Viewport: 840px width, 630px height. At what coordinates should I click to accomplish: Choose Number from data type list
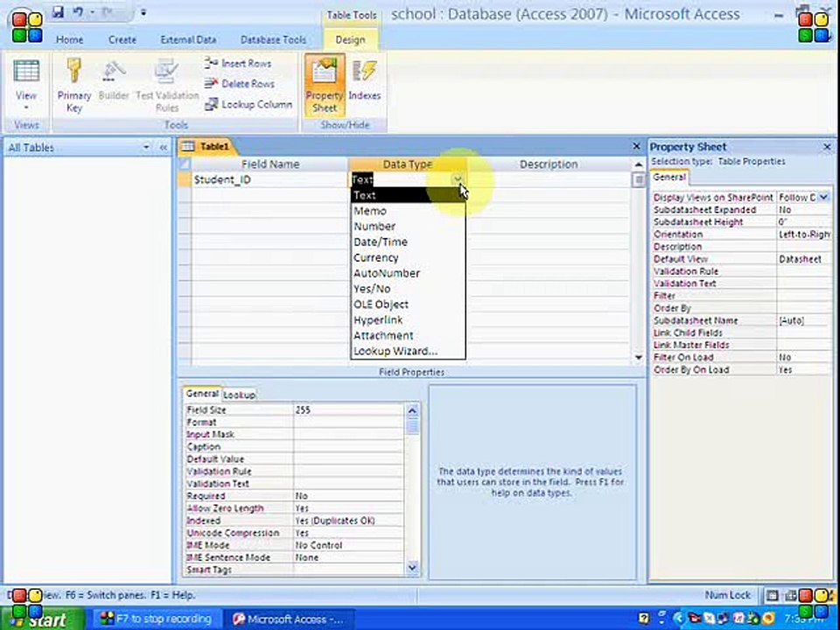coord(408,227)
